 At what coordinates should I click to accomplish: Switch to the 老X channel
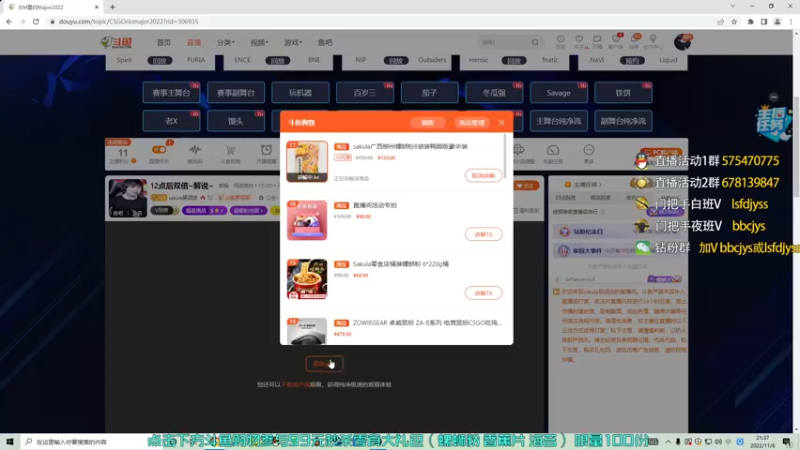[x=171, y=121]
